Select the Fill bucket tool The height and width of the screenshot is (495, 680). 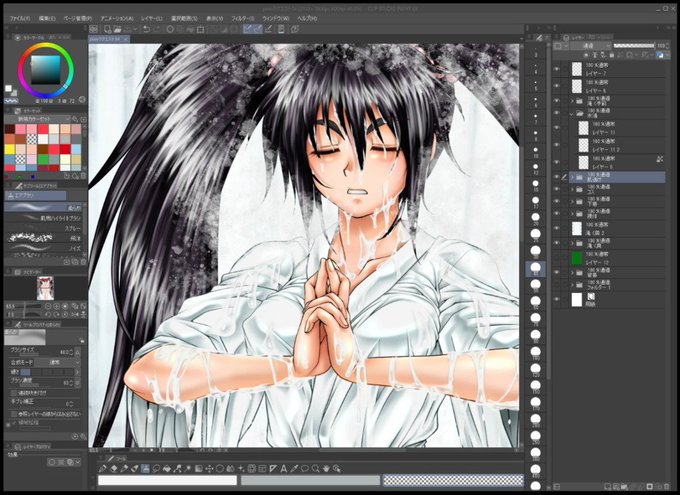167,469
